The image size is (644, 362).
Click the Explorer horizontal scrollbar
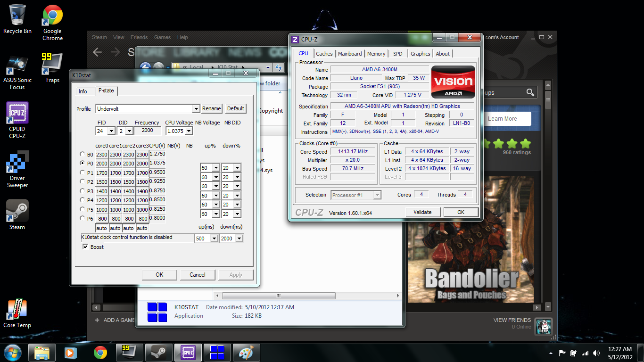coord(278,296)
